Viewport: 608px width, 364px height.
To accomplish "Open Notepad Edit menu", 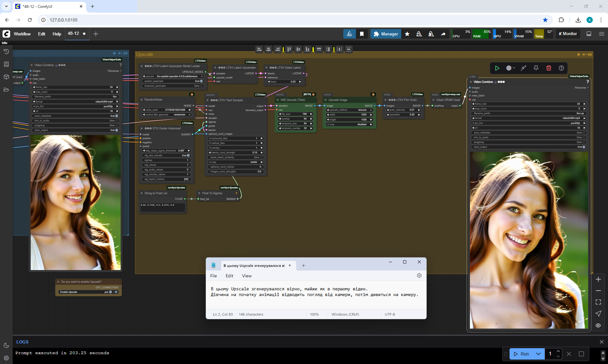I will point(229,276).
